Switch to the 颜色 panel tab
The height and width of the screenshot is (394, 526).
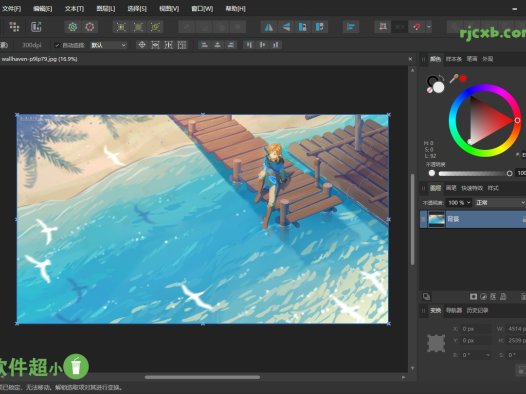tap(435, 59)
